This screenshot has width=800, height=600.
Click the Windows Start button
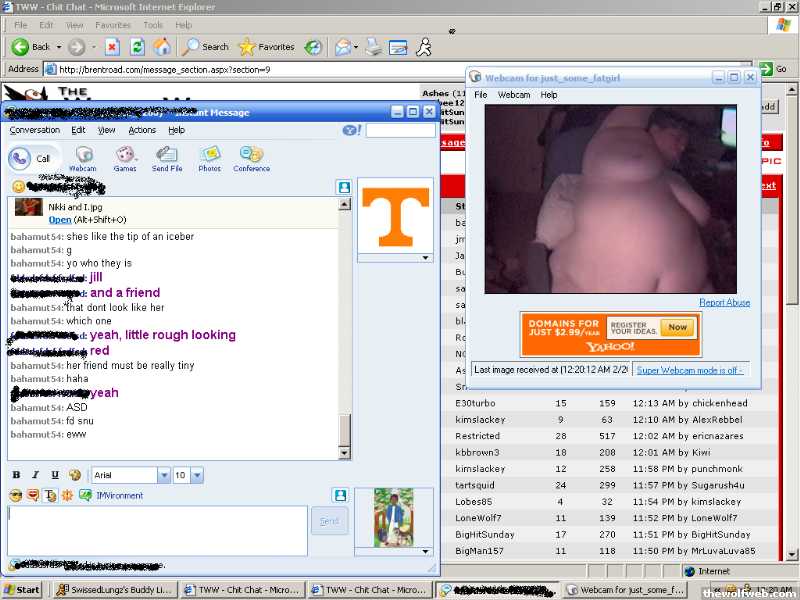22,590
